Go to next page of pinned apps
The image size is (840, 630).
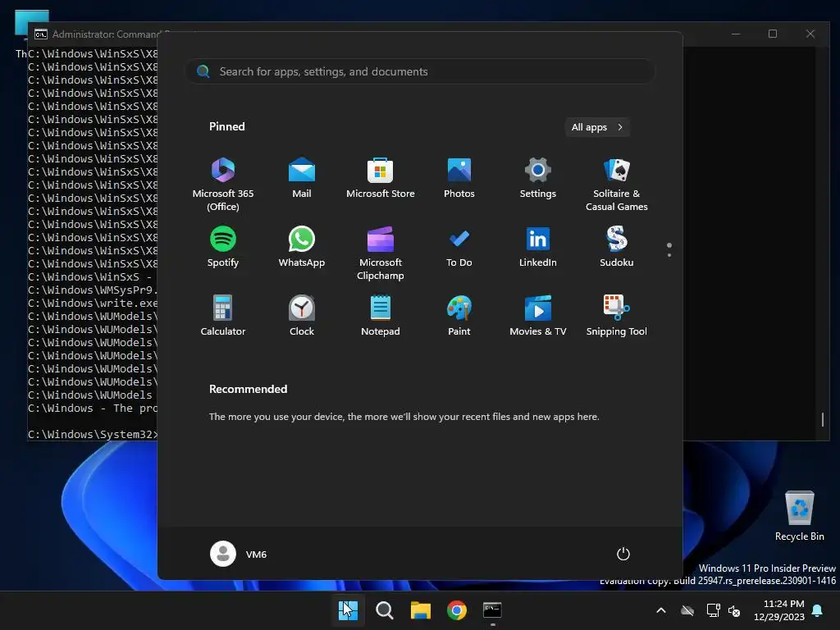(669, 254)
